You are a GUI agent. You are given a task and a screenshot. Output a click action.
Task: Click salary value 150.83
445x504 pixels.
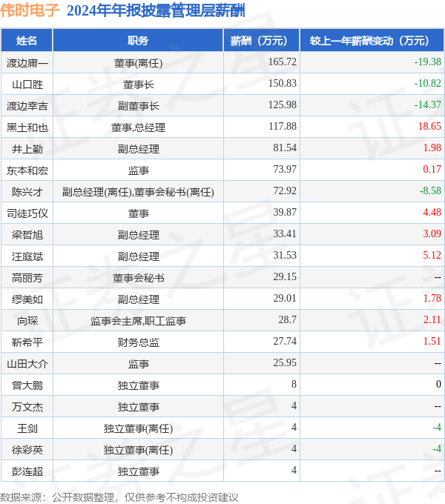point(283,83)
